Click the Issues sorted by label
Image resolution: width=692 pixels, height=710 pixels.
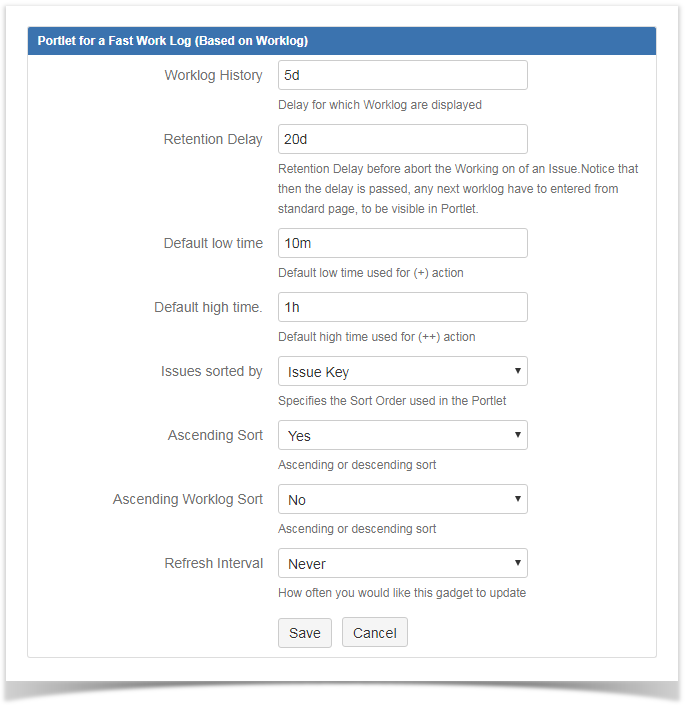(x=211, y=371)
